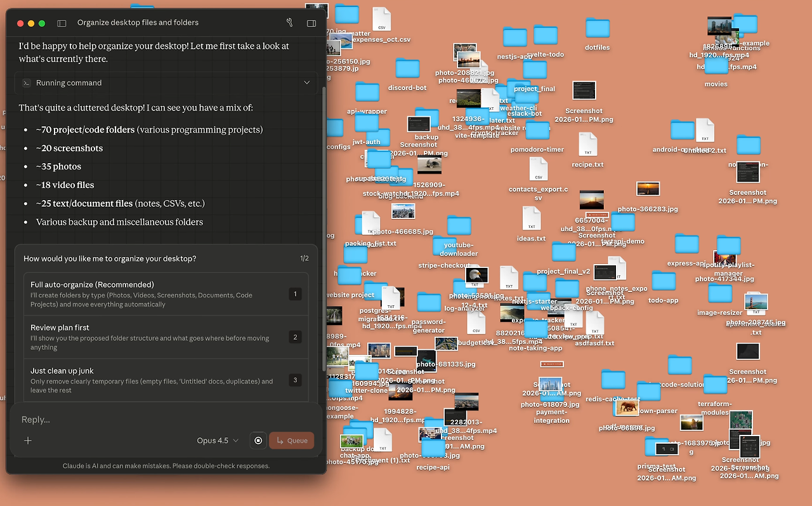
Task: Select the expenses_oct.csv file icon
Action: point(381,20)
